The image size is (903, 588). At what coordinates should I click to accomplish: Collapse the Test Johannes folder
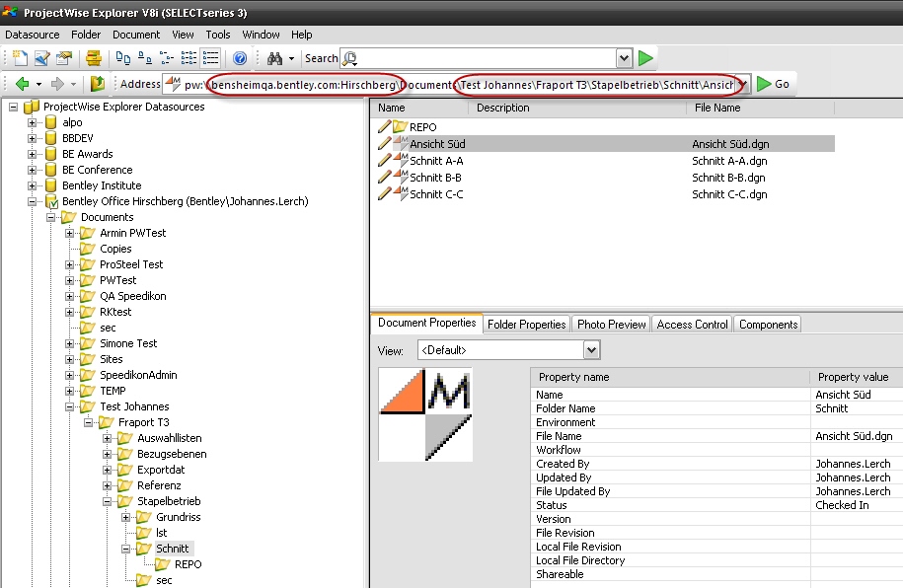coord(70,406)
